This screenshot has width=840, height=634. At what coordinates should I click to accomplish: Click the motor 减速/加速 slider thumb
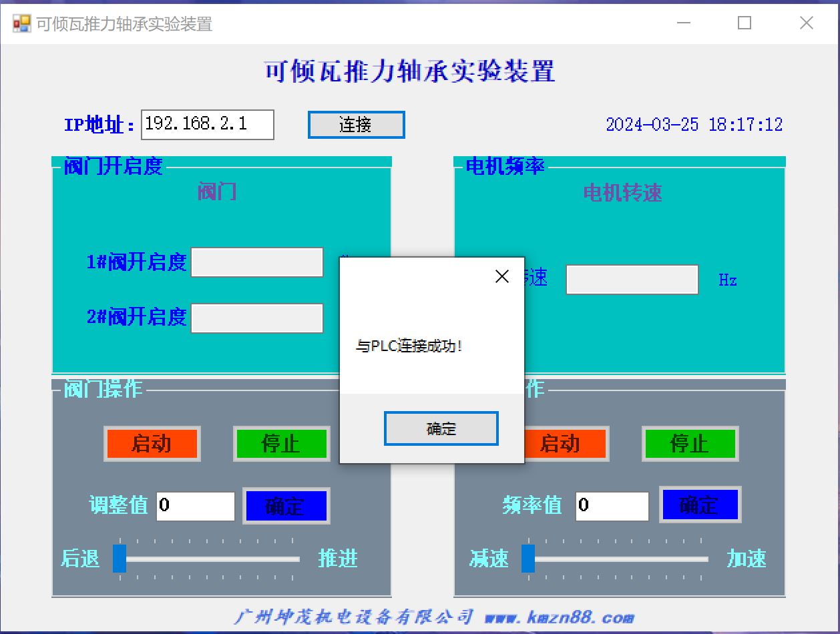(x=528, y=559)
